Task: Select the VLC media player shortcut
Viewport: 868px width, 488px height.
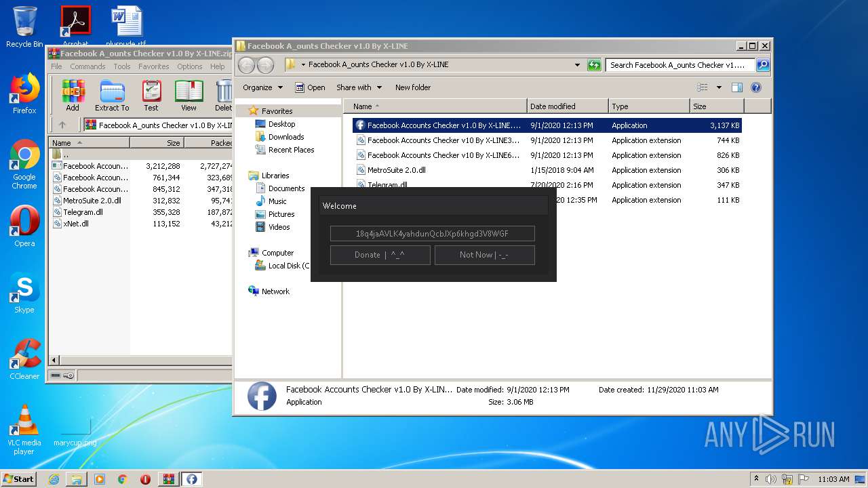Action: [24, 430]
